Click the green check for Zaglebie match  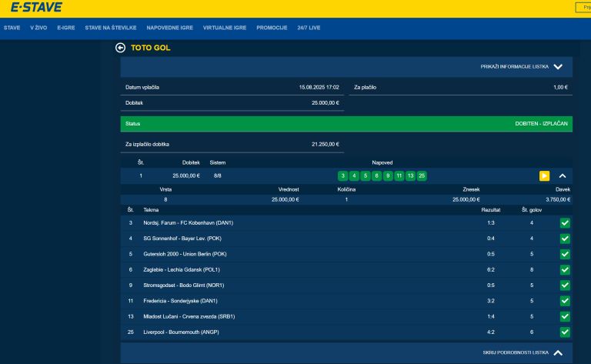point(565,270)
